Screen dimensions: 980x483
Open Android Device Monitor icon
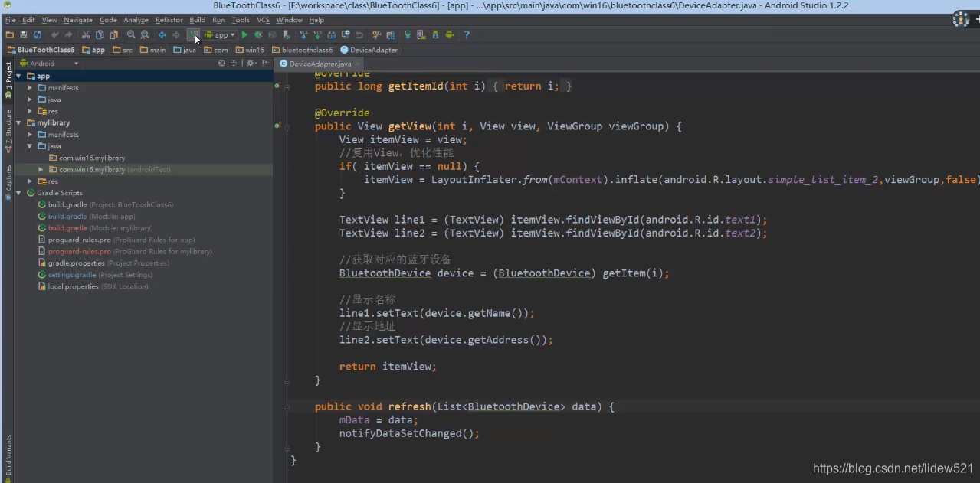point(449,34)
